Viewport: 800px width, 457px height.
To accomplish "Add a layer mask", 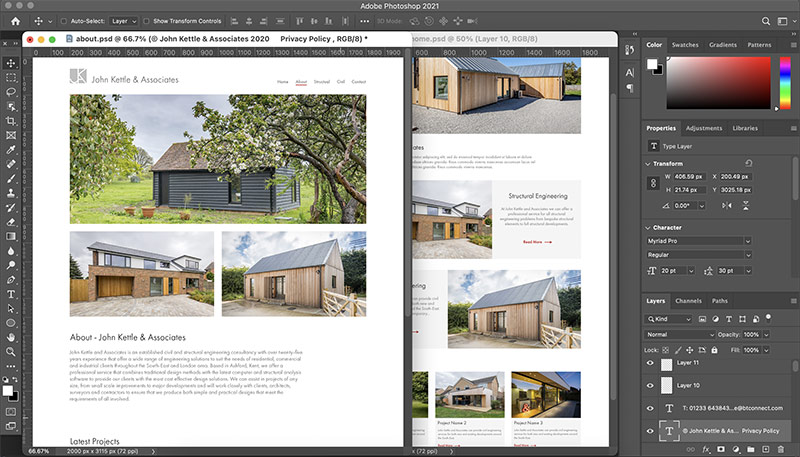I will pos(720,449).
